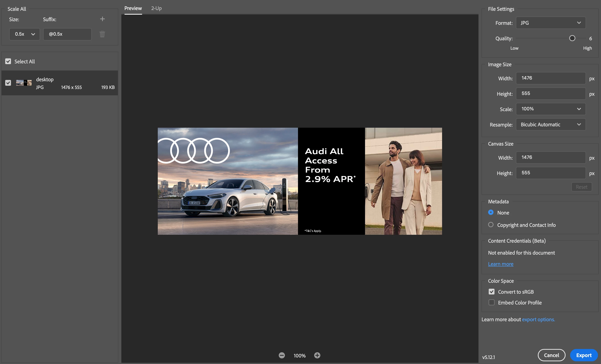Select Copyright and Contact Info metadata

coord(491,225)
